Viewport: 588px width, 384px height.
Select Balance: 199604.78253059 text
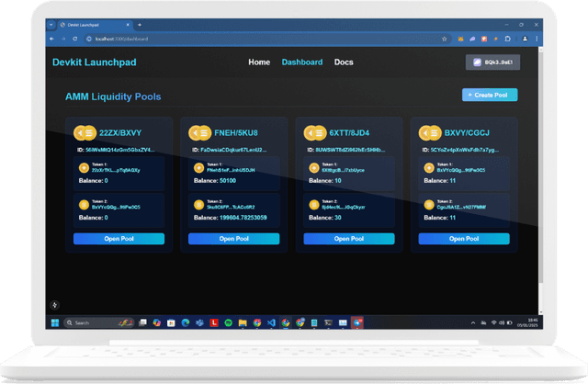tap(231, 218)
